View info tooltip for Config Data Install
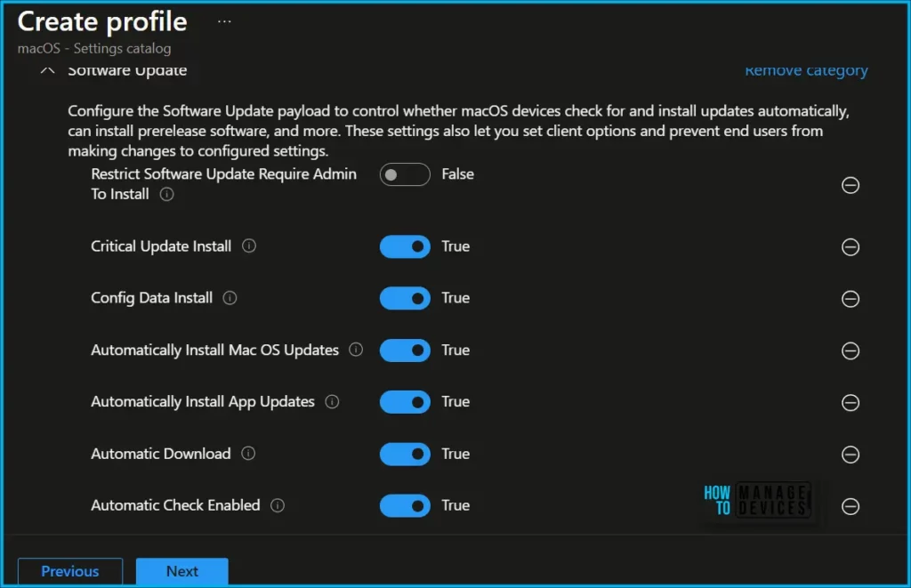 click(x=230, y=298)
